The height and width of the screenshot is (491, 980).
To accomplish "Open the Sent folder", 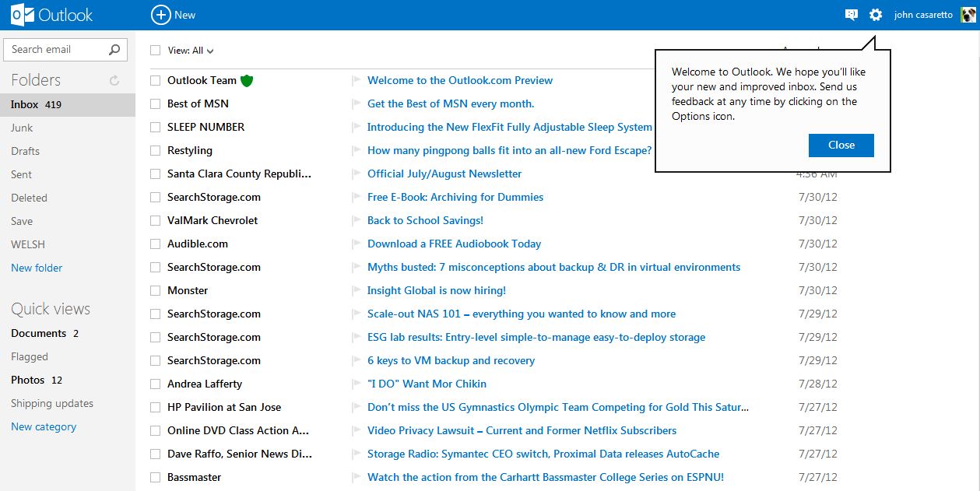I will (21, 174).
